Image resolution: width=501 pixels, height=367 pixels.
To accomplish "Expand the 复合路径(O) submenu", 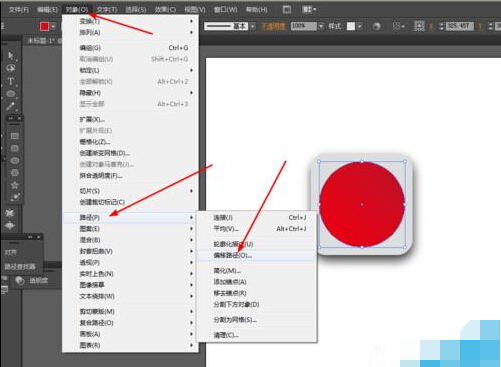I will coord(130,323).
